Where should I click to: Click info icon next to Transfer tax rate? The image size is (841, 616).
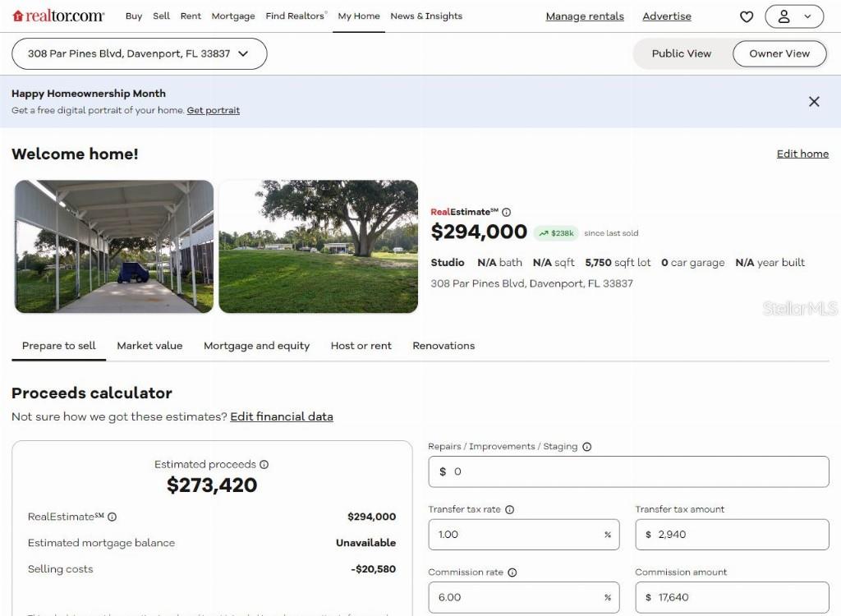coord(509,509)
